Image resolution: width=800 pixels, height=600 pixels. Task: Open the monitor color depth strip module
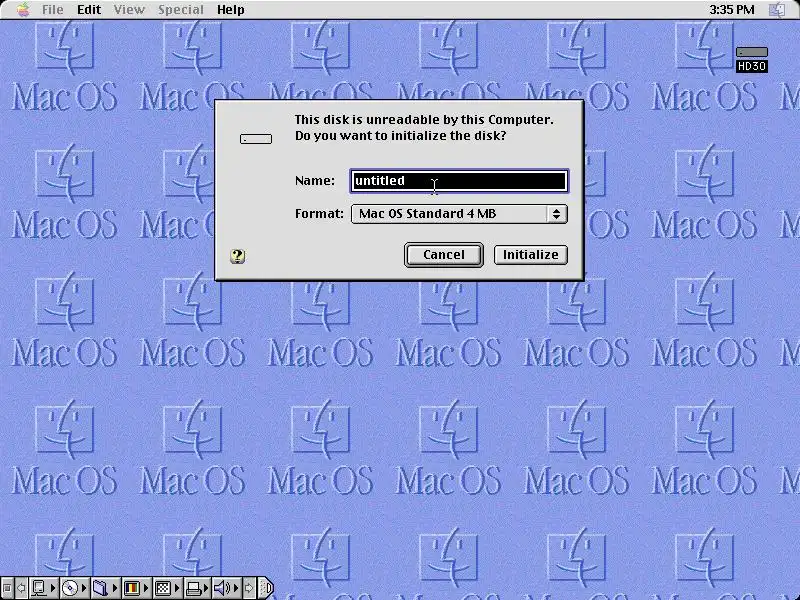point(132,588)
